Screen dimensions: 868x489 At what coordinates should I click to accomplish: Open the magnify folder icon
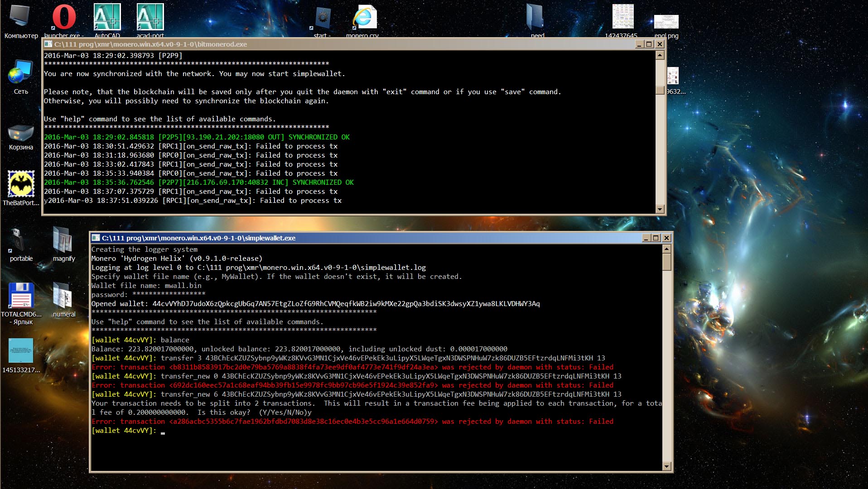pyautogui.click(x=63, y=245)
